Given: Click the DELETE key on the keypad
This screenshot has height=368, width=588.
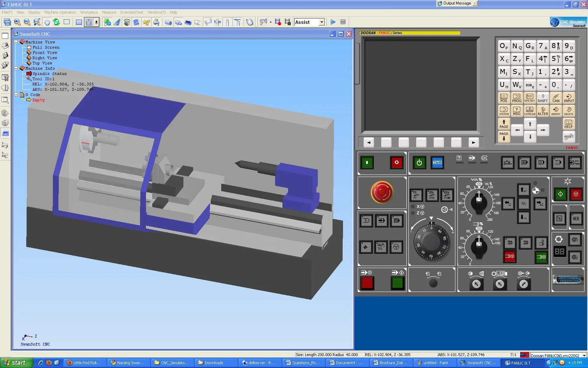Looking at the screenshot, I should [569, 111].
